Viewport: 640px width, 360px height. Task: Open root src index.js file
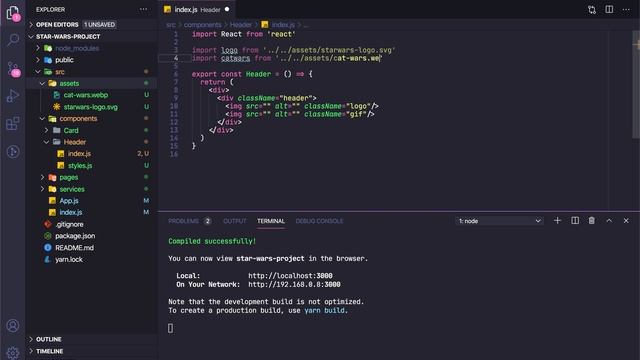(71, 212)
